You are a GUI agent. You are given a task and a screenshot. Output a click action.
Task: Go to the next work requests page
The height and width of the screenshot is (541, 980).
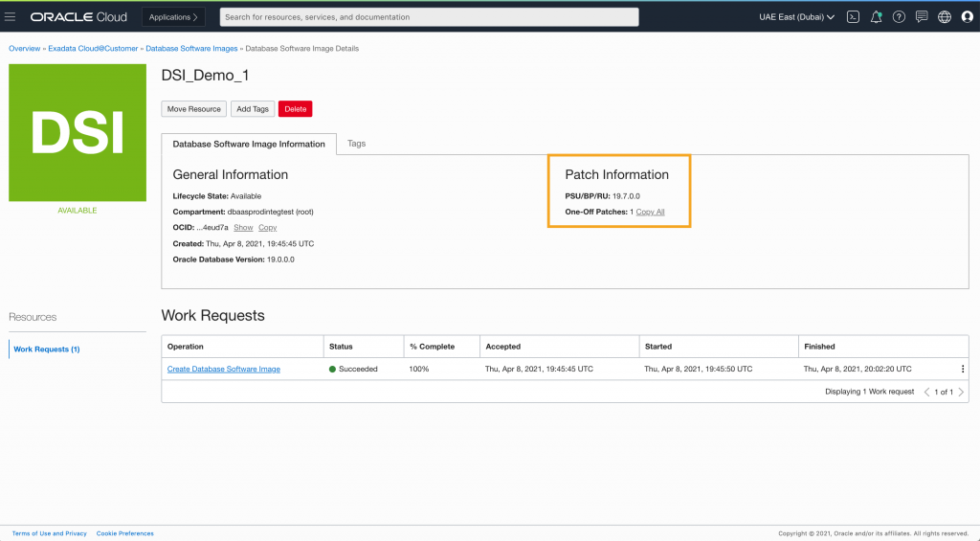[x=961, y=393]
